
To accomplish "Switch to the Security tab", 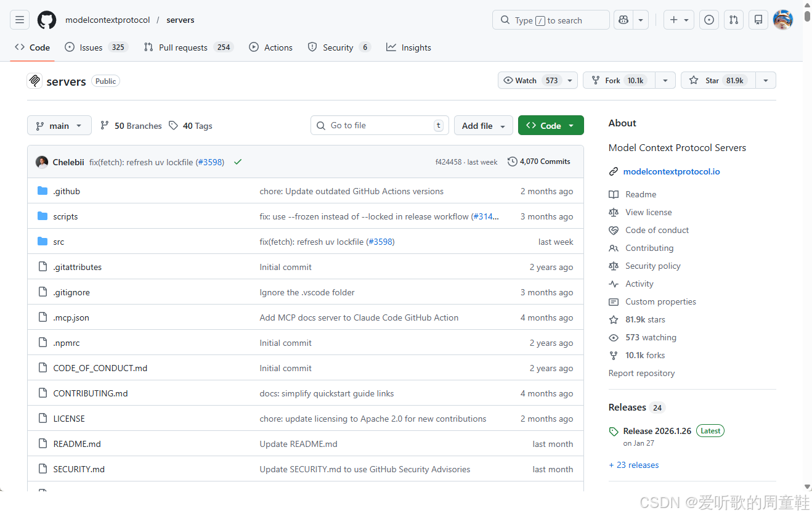I will (x=339, y=47).
